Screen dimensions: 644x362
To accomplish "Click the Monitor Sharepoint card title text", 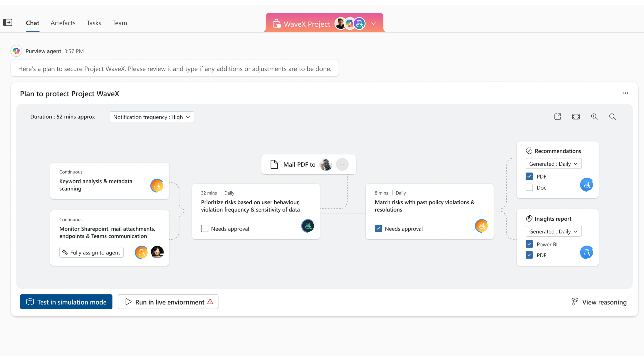I will (107, 232).
